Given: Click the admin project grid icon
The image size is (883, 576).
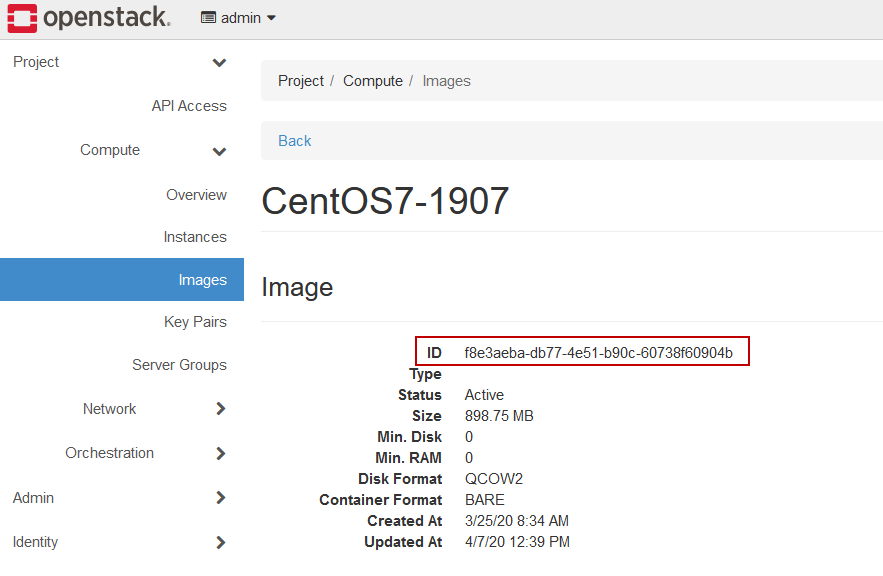Looking at the screenshot, I should [208, 18].
